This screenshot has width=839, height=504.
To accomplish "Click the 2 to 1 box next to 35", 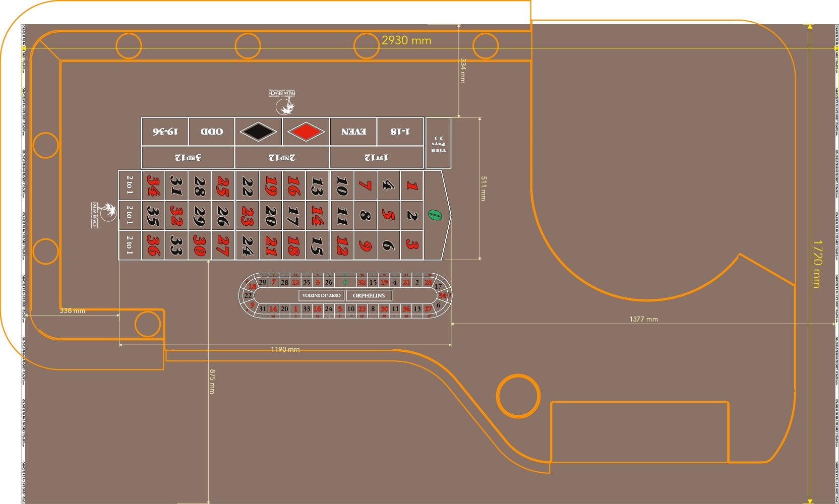I will click(130, 215).
